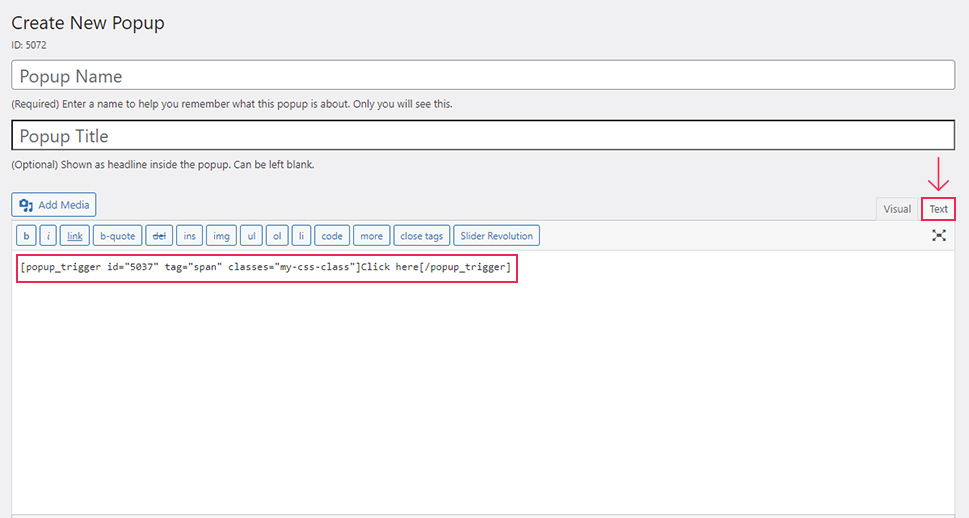Insert deleted text tag with del button

pos(159,236)
